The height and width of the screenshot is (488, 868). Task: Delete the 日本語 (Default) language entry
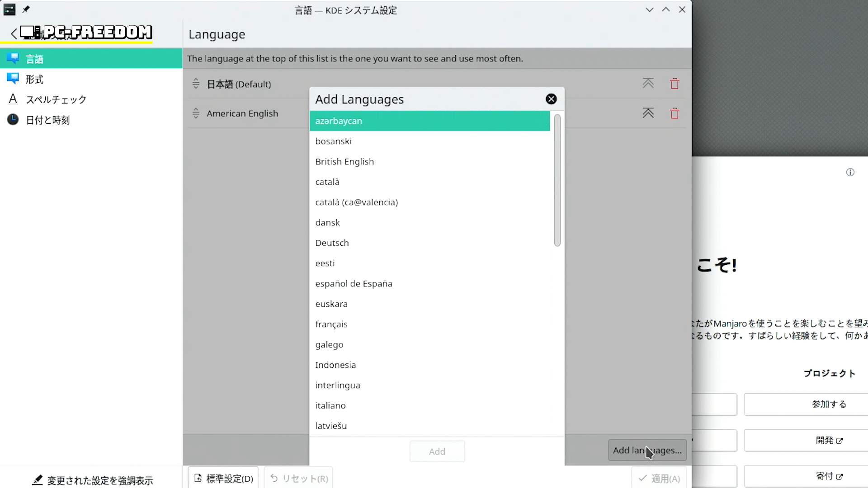675,84
